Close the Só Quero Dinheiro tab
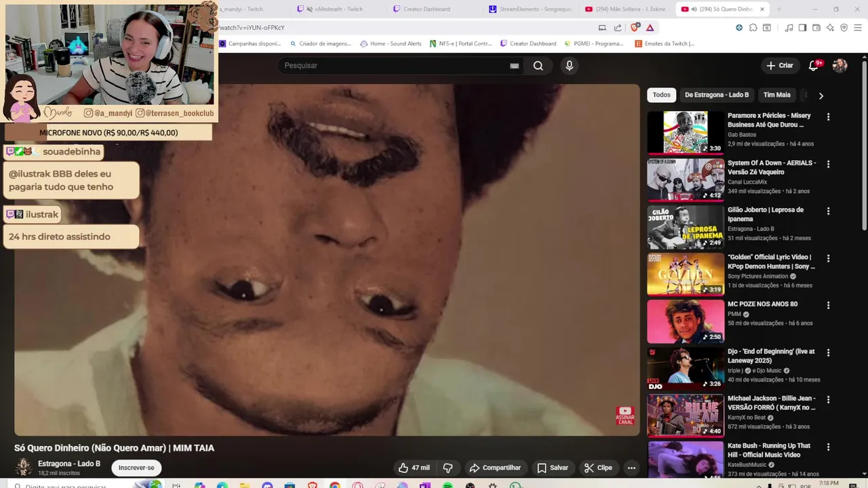The image size is (868, 488). click(x=762, y=9)
